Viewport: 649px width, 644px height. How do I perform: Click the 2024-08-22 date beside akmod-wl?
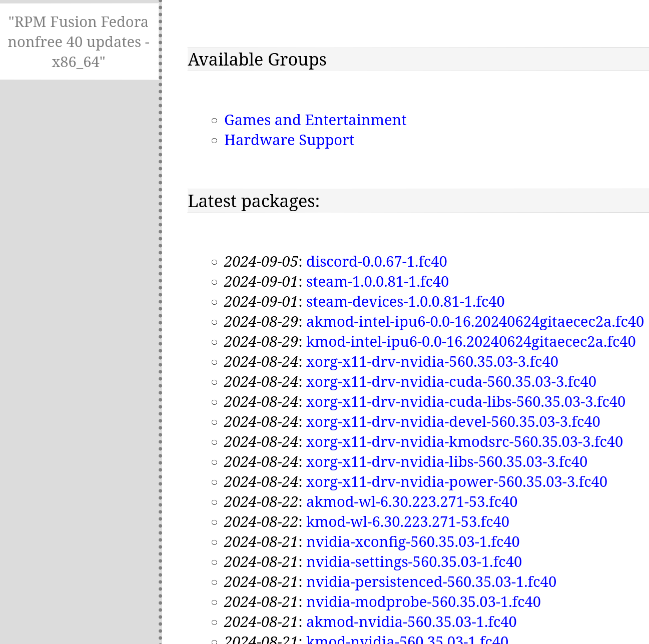click(261, 502)
